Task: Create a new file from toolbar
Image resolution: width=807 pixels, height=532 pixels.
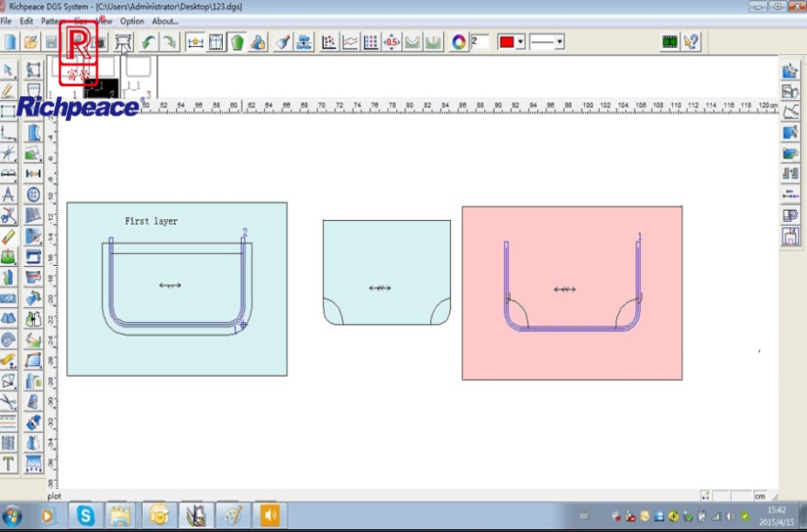Action: (x=10, y=42)
